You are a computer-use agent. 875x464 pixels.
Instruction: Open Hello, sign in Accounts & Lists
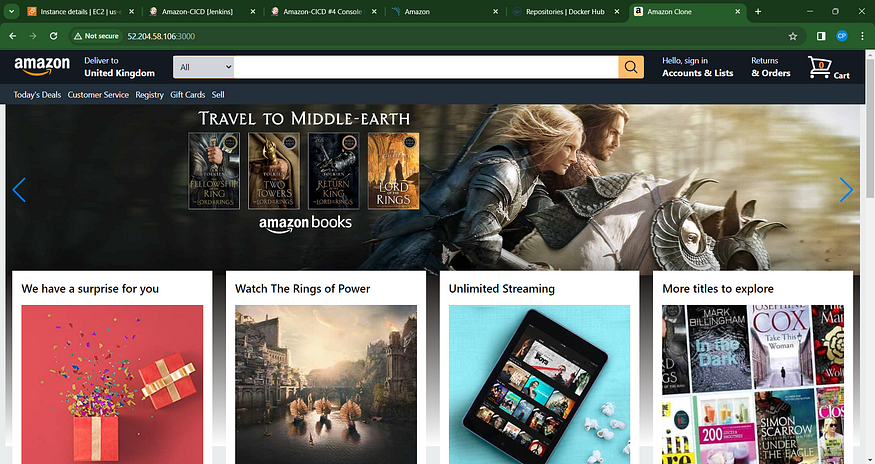[x=698, y=67]
